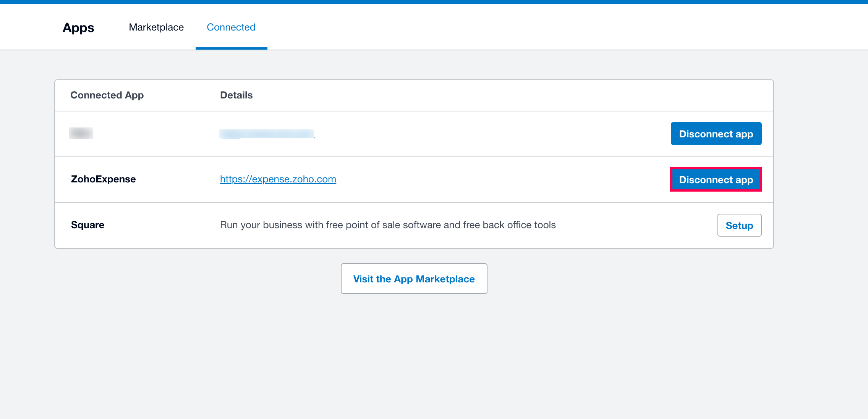The height and width of the screenshot is (419, 868).
Task: Click the Details column header
Action: click(x=236, y=95)
